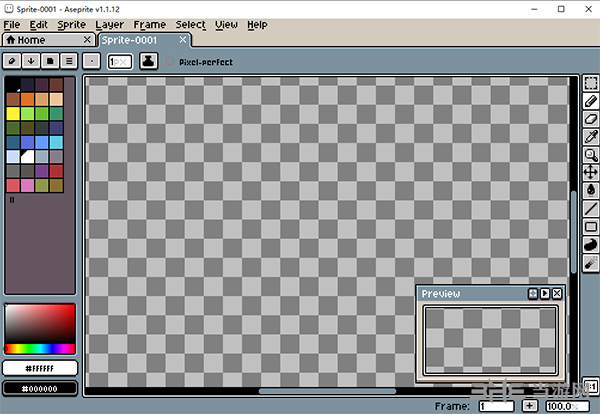Open the Sprite menu
This screenshot has width=600, height=414.
71,24
